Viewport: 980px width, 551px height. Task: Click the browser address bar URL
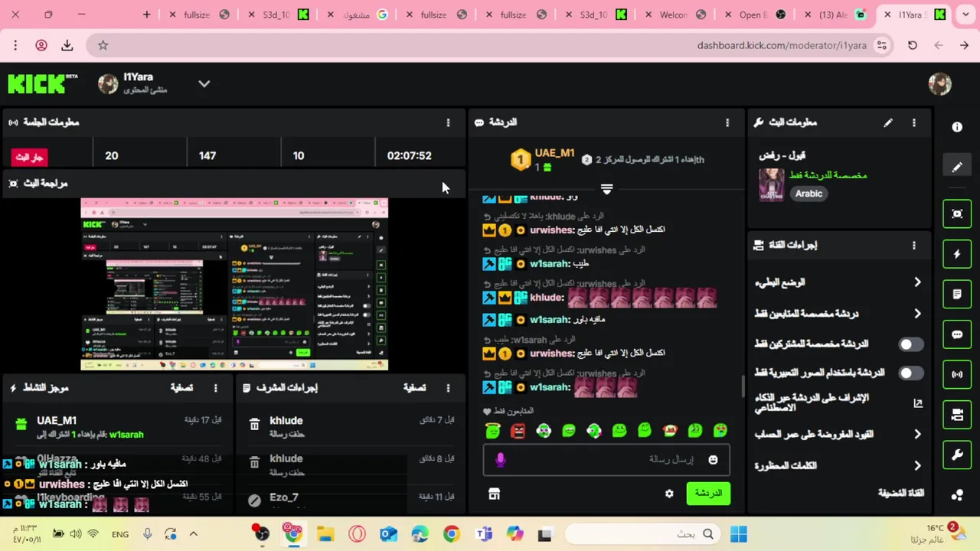coord(782,45)
